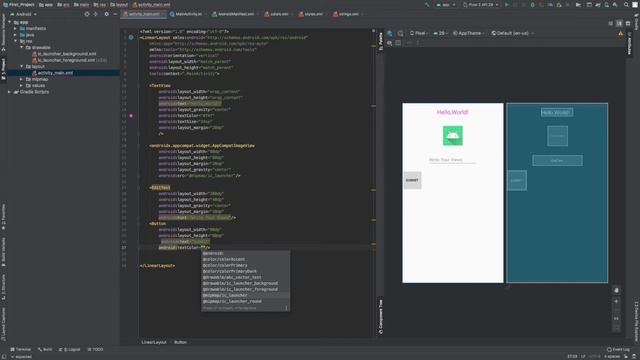Open the Event Log
640x360 pixels.
618,349
